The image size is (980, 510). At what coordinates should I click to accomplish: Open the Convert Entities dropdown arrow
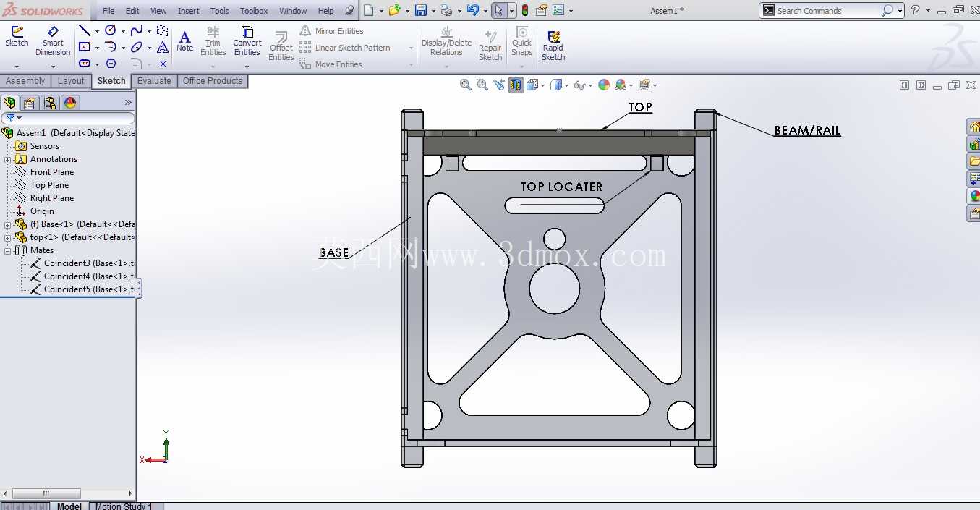tap(247, 67)
